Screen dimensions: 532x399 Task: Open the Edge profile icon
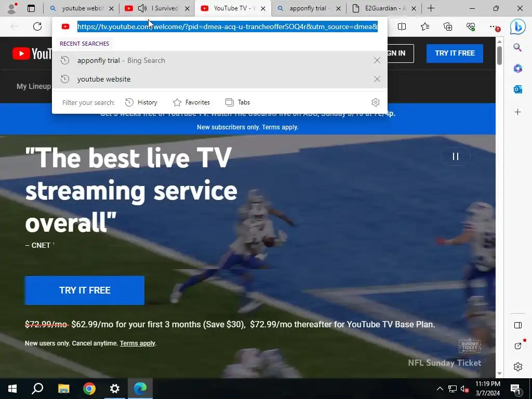[12, 8]
